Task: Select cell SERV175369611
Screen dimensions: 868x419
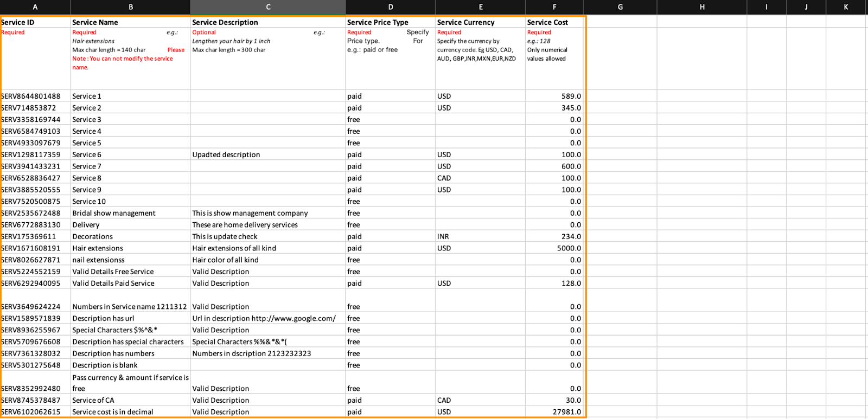Action: coord(35,236)
